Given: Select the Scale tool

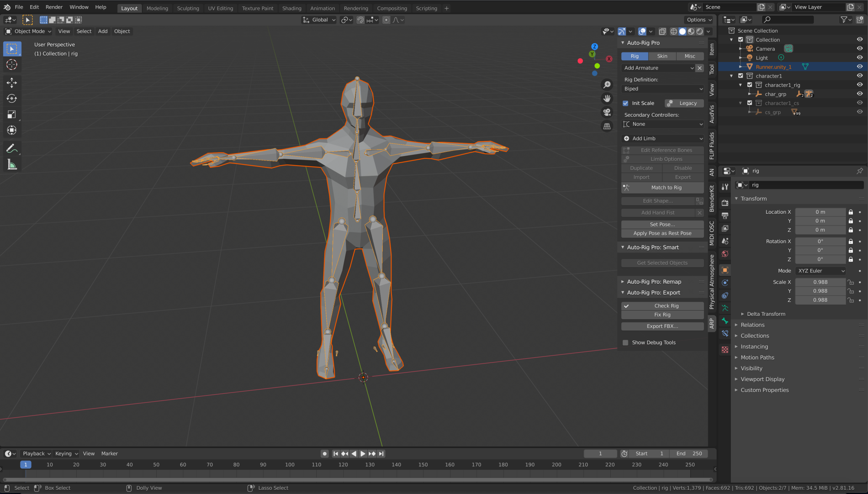Looking at the screenshot, I should point(12,115).
